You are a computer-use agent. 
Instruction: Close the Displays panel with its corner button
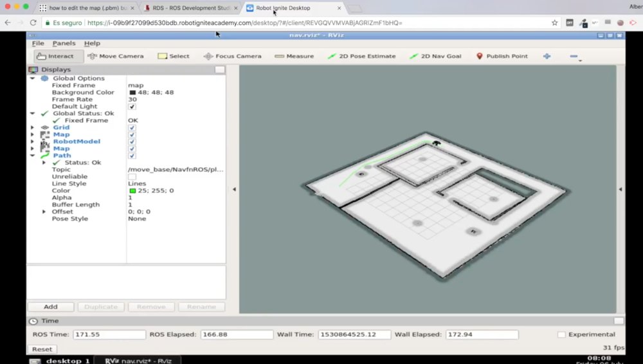pos(220,69)
